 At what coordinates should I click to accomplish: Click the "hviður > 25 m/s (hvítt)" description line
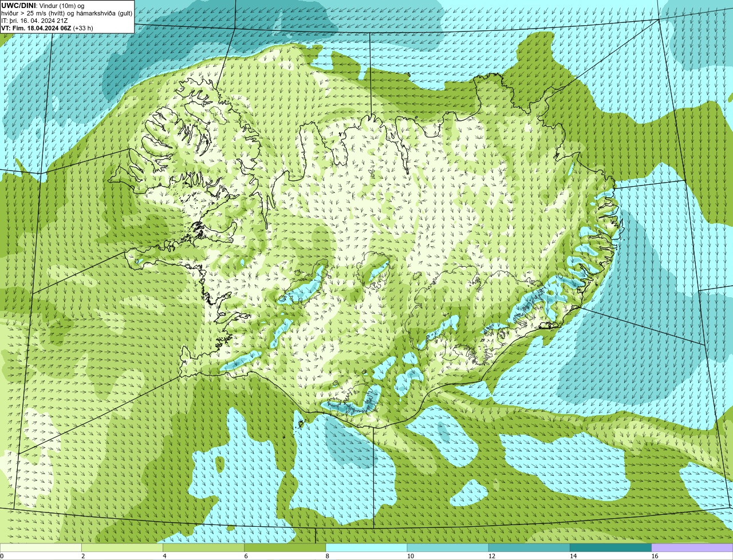tap(66, 13)
